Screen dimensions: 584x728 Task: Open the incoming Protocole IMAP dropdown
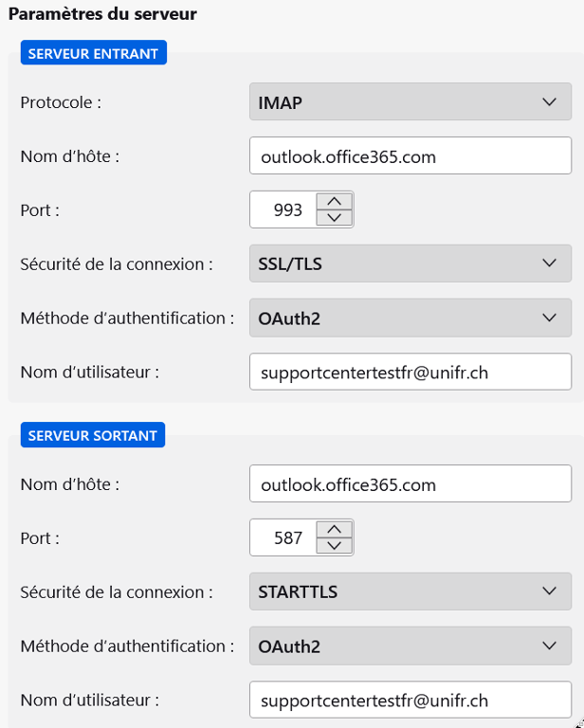(410, 102)
